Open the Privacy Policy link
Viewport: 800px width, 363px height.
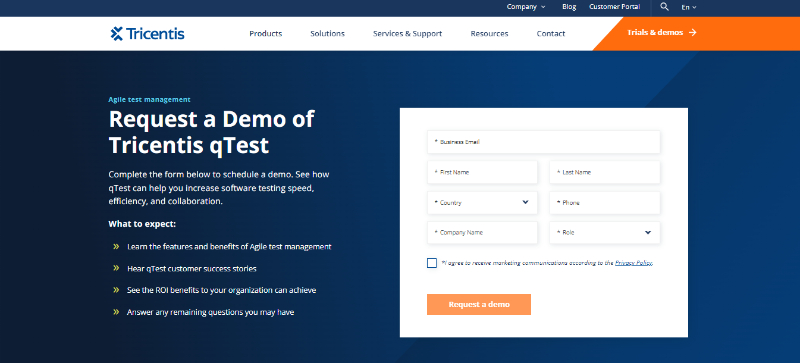coord(634,263)
